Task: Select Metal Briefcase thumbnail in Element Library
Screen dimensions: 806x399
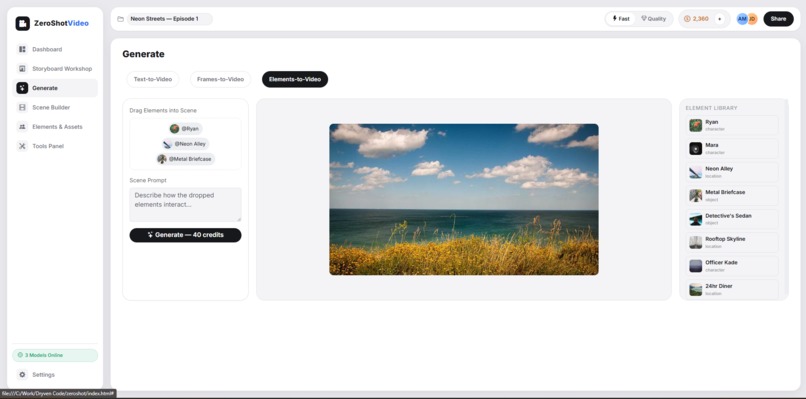Action: coord(695,195)
